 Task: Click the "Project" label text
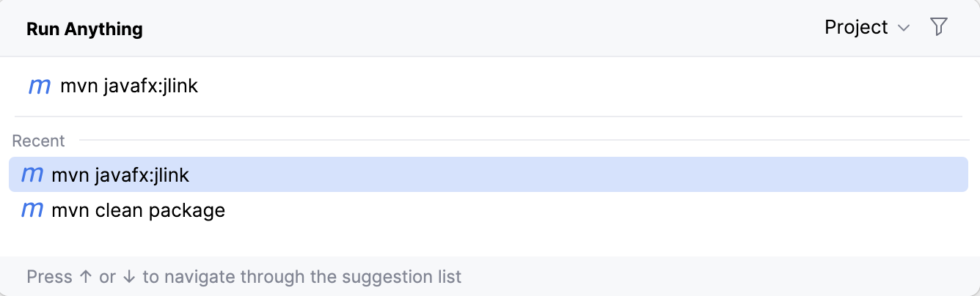point(856,28)
